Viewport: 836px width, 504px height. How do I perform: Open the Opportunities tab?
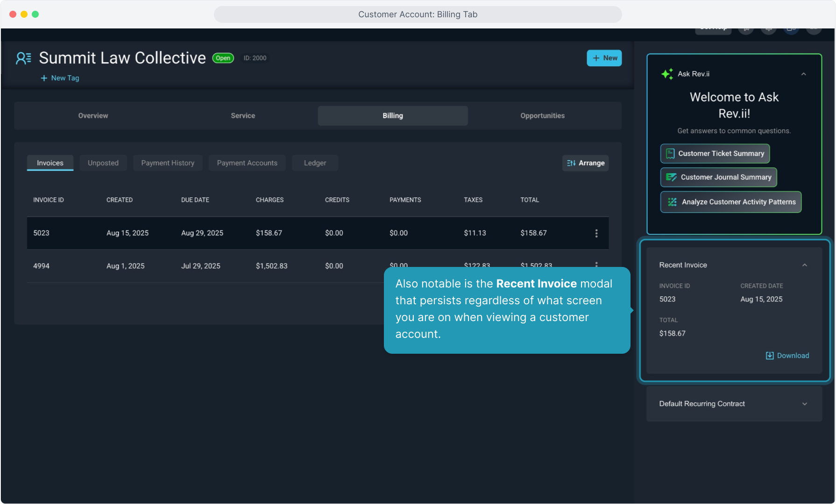(x=542, y=116)
